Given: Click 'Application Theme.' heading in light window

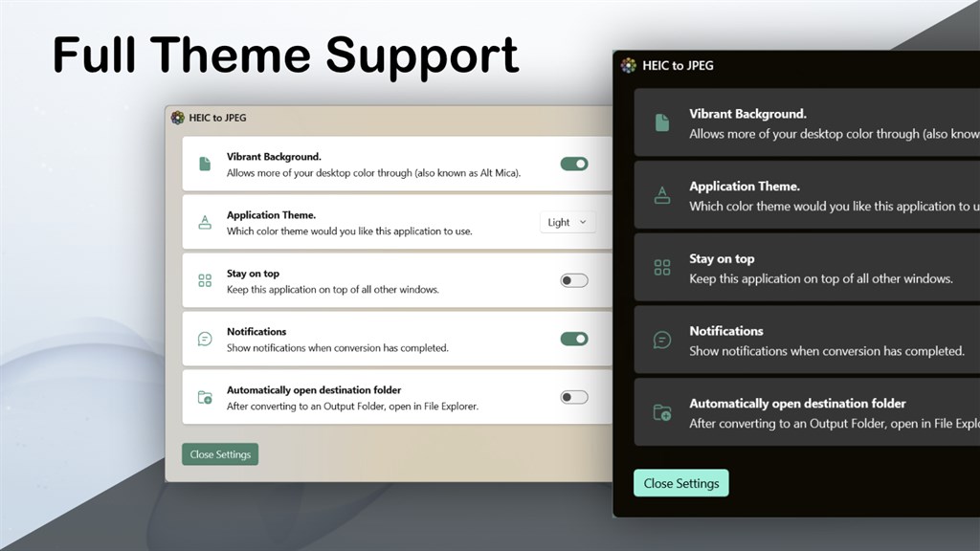Looking at the screenshot, I should tap(271, 215).
